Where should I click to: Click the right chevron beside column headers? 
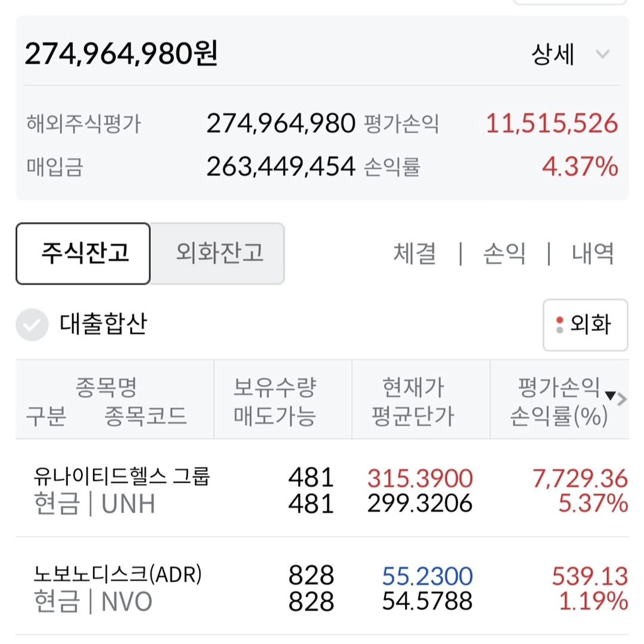coord(623,400)
